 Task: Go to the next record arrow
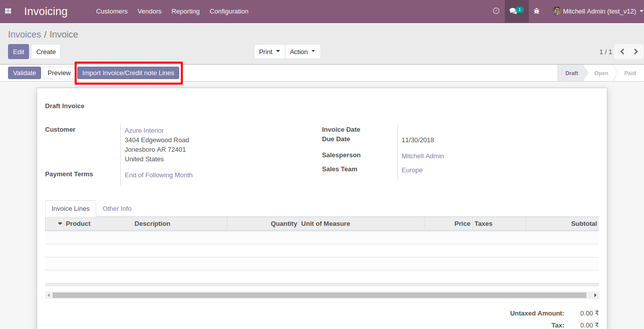636,52
